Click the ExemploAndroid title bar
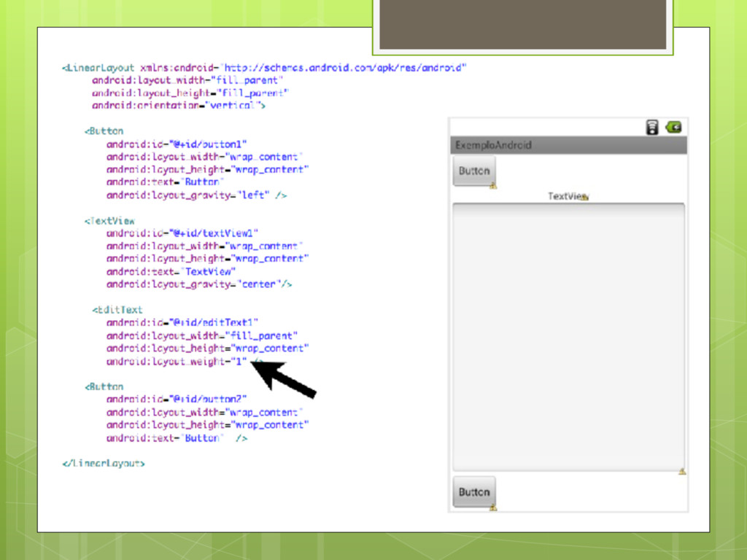This screenshot has height=560, width=747. point(568,145)
